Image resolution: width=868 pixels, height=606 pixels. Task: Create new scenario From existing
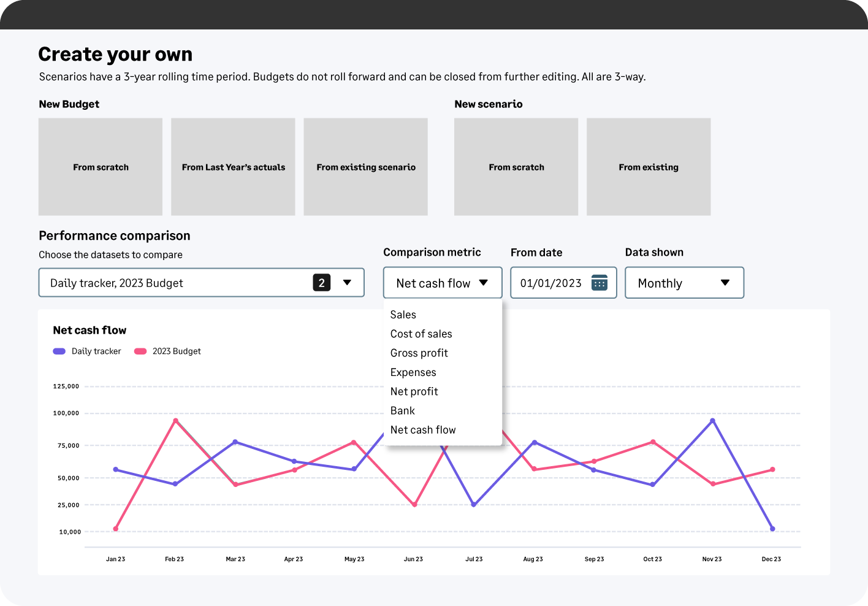point(649,167)
